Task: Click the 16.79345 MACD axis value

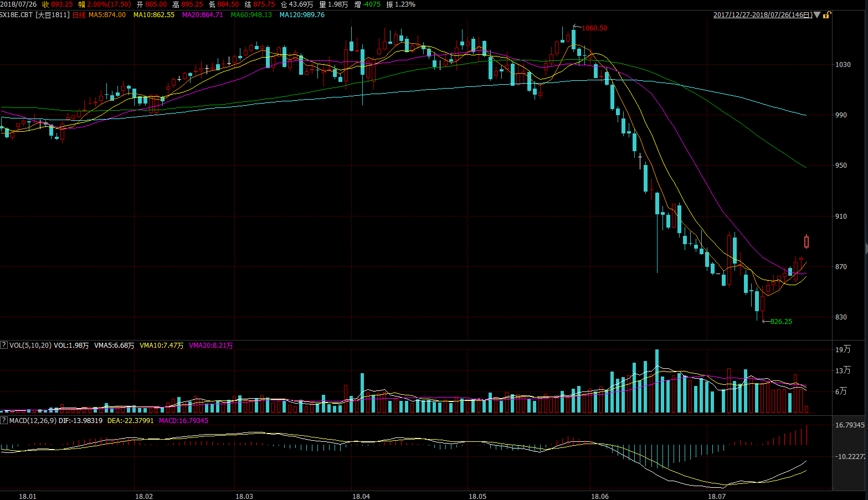Action: [x=850, y=425]
